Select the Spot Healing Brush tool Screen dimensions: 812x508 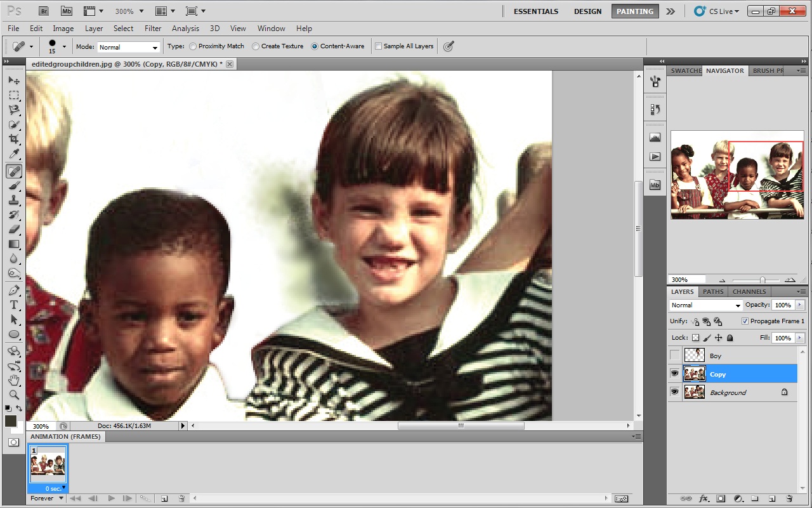[x=14, y=171]
